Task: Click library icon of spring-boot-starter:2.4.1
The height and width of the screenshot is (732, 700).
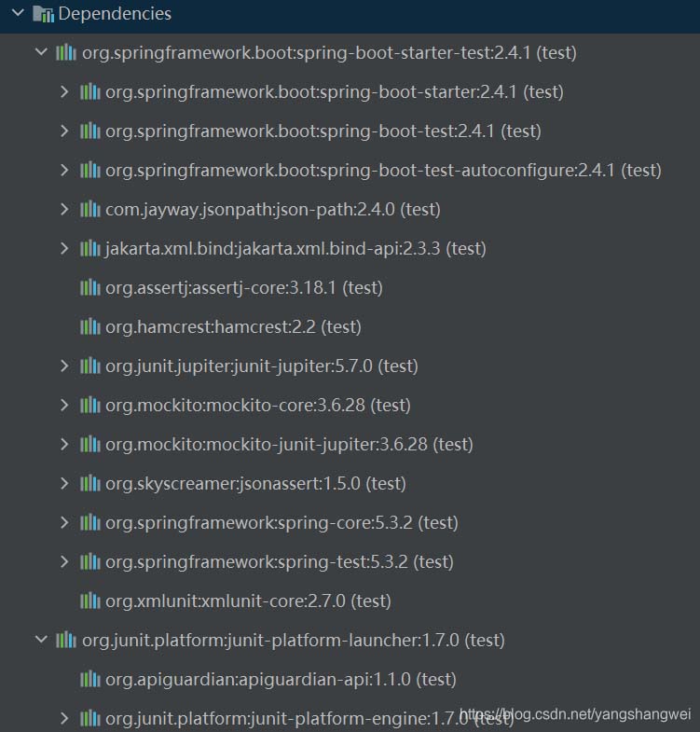Action: 90,91
